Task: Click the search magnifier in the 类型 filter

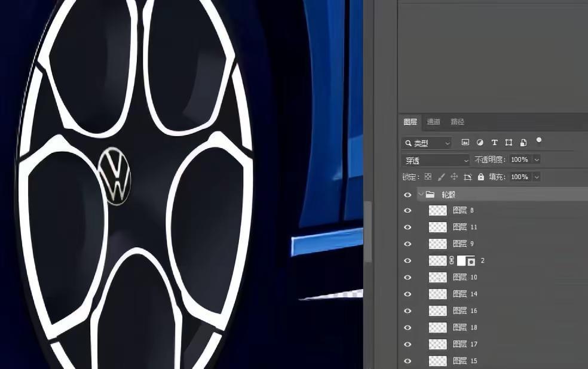Action: (x=408, y=143)
